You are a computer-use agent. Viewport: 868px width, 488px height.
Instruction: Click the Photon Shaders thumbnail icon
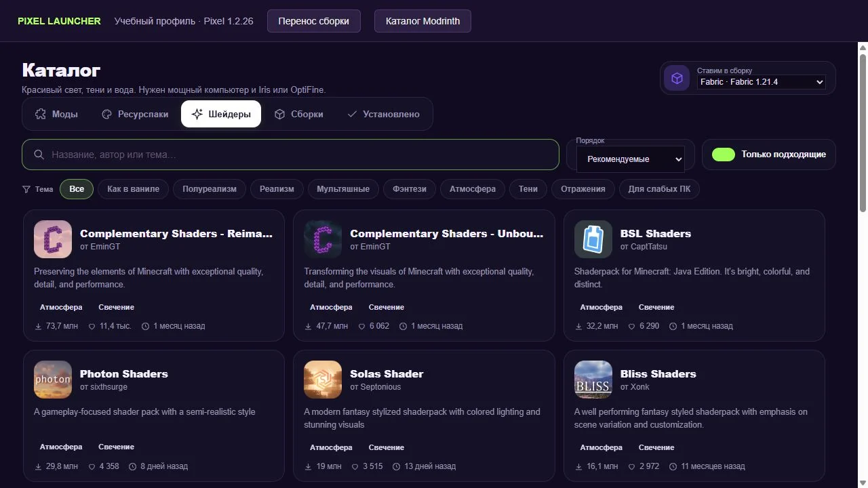click(53, 380)
